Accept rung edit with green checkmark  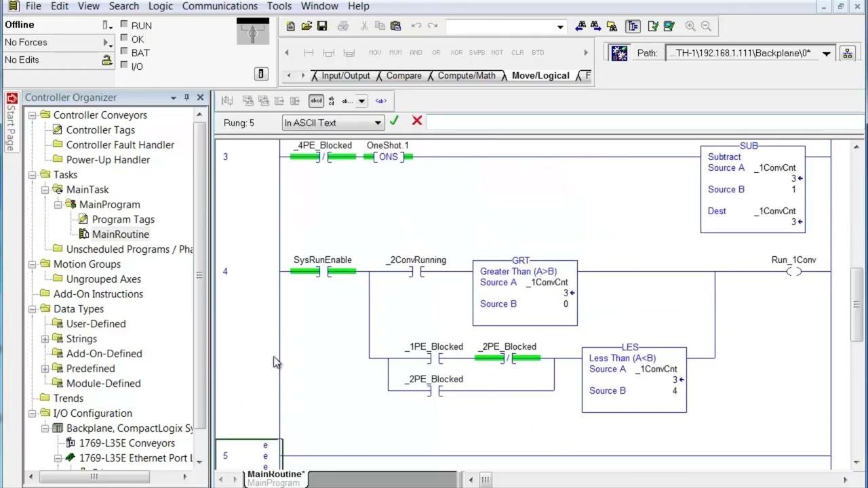pos(394,121)
